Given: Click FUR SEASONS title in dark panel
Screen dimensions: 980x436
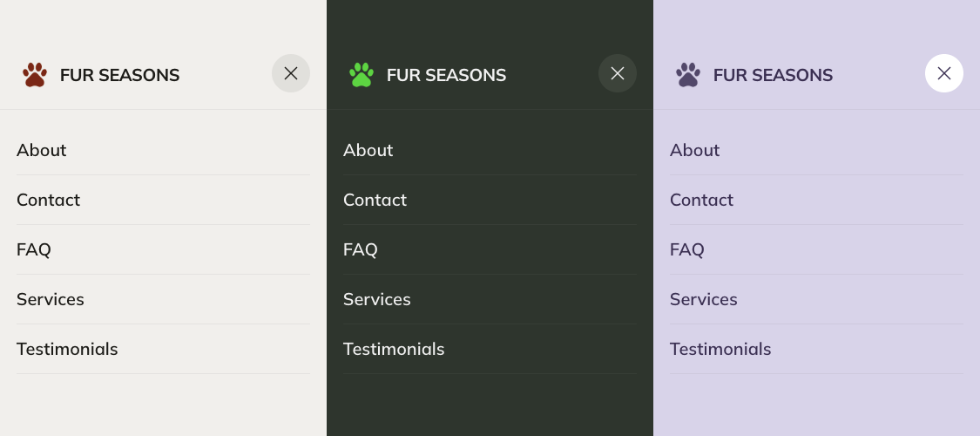Looking at the screenshot, I should [x=446, y=75].
